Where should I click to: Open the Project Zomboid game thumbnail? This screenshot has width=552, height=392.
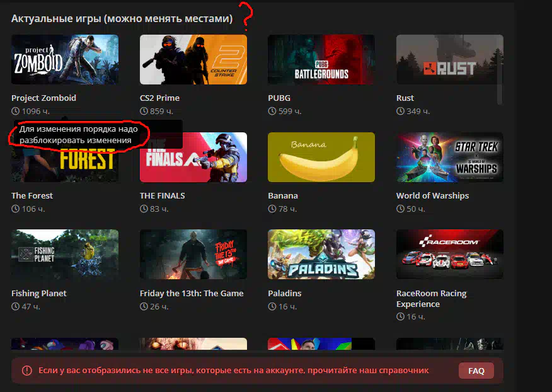[65, 59]
